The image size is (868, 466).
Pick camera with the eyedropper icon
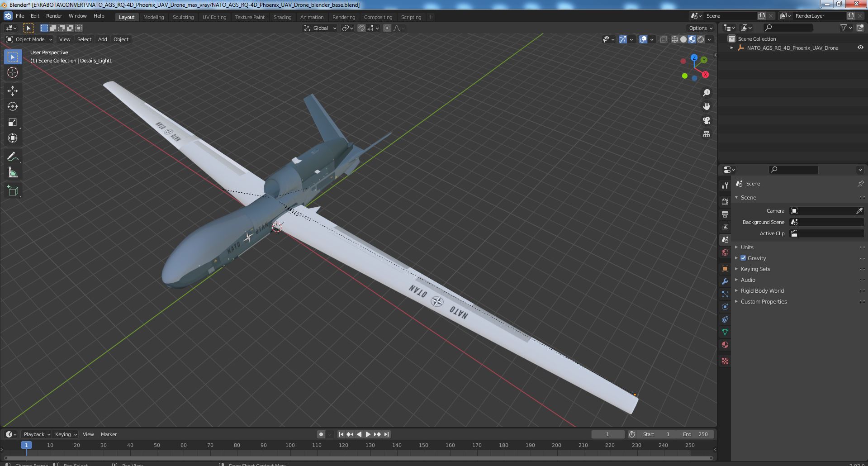(x=859, y=211)
